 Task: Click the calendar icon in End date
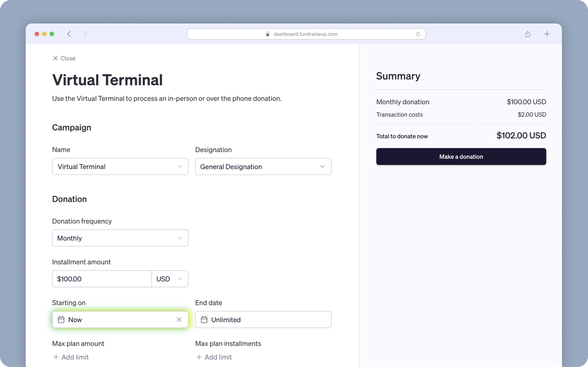tap(204, 320)
